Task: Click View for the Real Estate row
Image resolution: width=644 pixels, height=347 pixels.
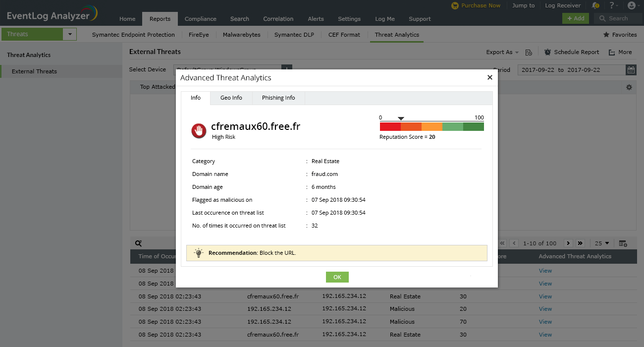Action: 545,296
